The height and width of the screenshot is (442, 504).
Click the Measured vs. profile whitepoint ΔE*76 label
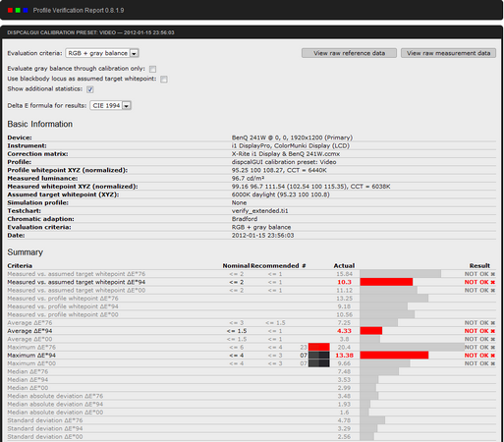tap(63, 299)
